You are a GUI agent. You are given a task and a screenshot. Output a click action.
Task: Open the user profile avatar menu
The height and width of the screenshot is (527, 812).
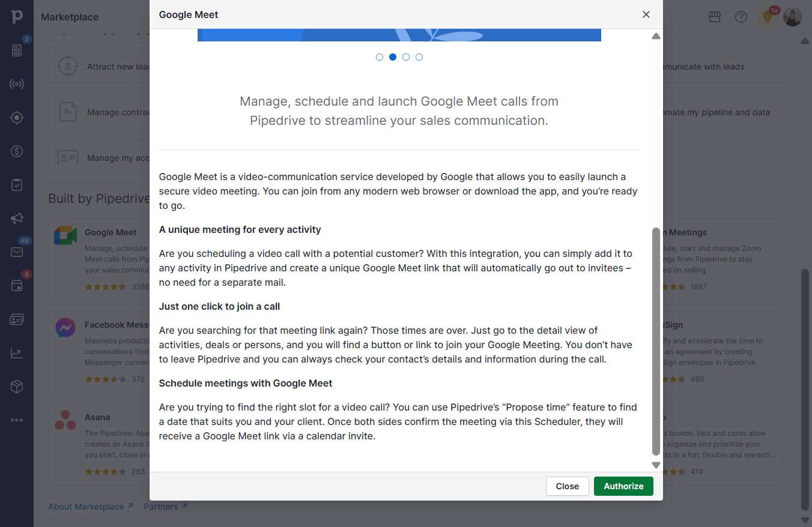(x=793, y=17)
